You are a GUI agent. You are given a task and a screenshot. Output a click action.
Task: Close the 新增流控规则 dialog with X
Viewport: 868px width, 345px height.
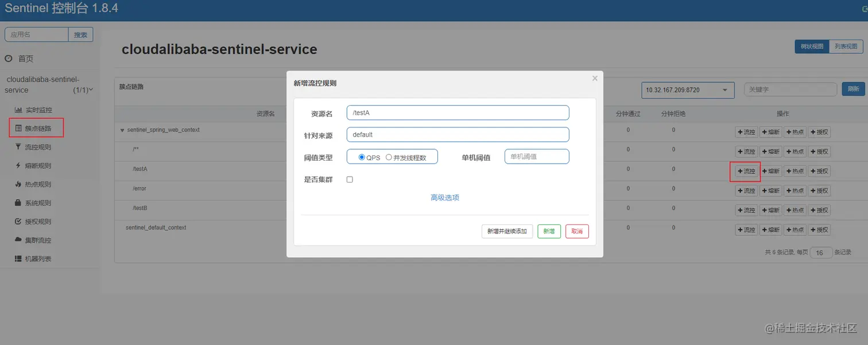(x=595, y=78)
